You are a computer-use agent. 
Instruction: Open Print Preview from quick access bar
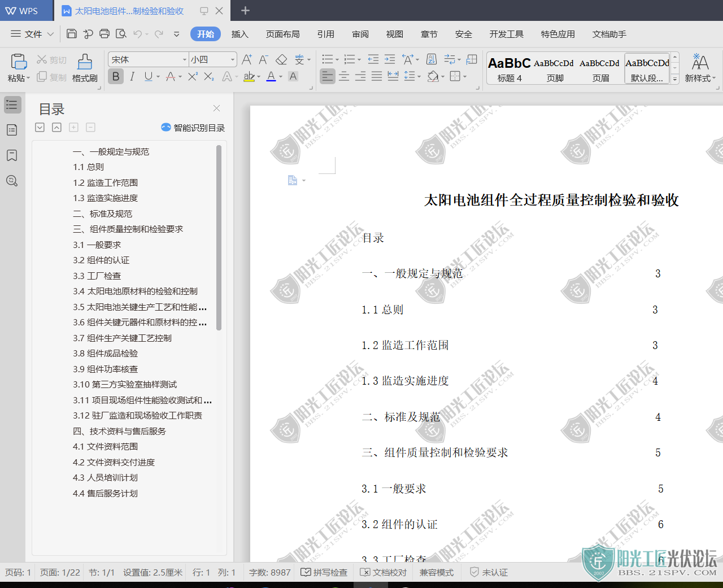(121, 34)
